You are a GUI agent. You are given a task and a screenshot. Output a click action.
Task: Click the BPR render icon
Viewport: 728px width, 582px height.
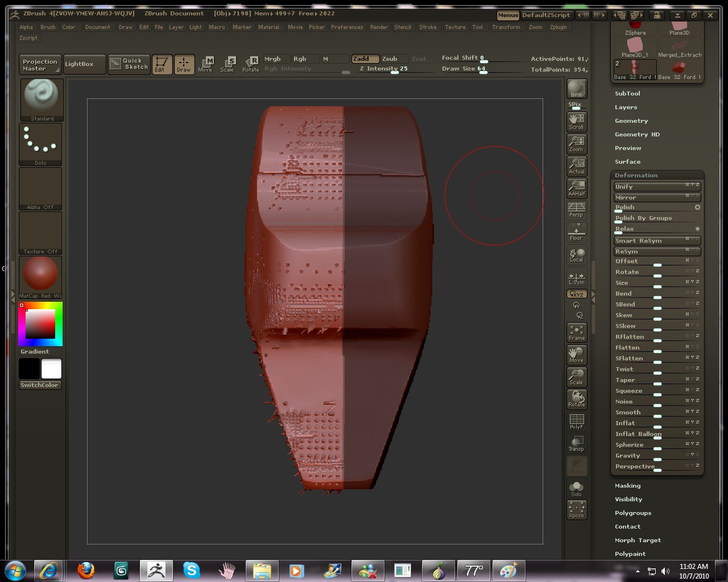tap(576, 89)
